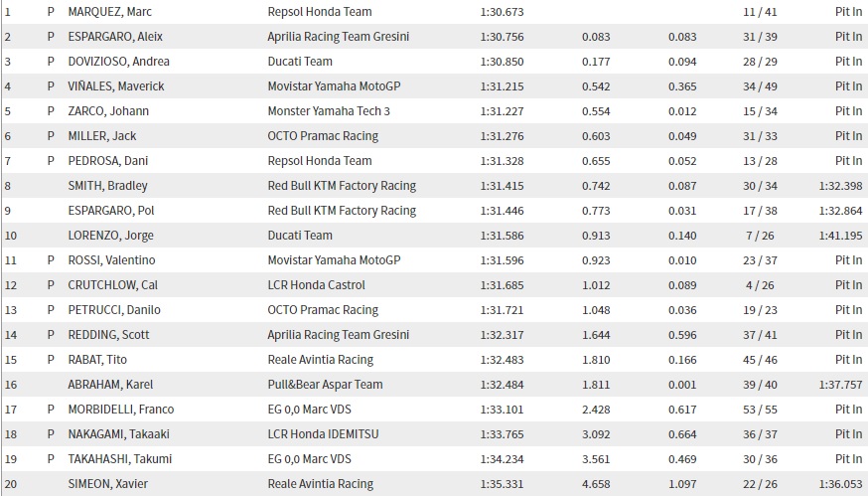Click SMITH, Bradley rider name
The image size is (868, 496).
(x=107, y=186)
